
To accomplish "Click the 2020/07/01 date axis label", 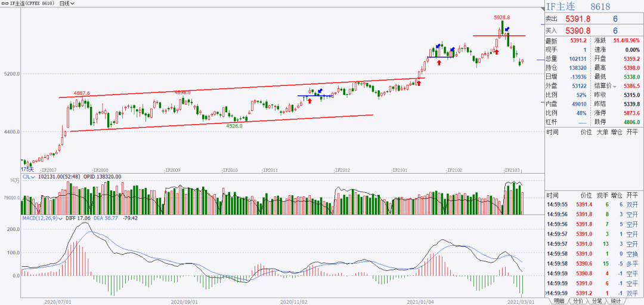I will [57, 301].
